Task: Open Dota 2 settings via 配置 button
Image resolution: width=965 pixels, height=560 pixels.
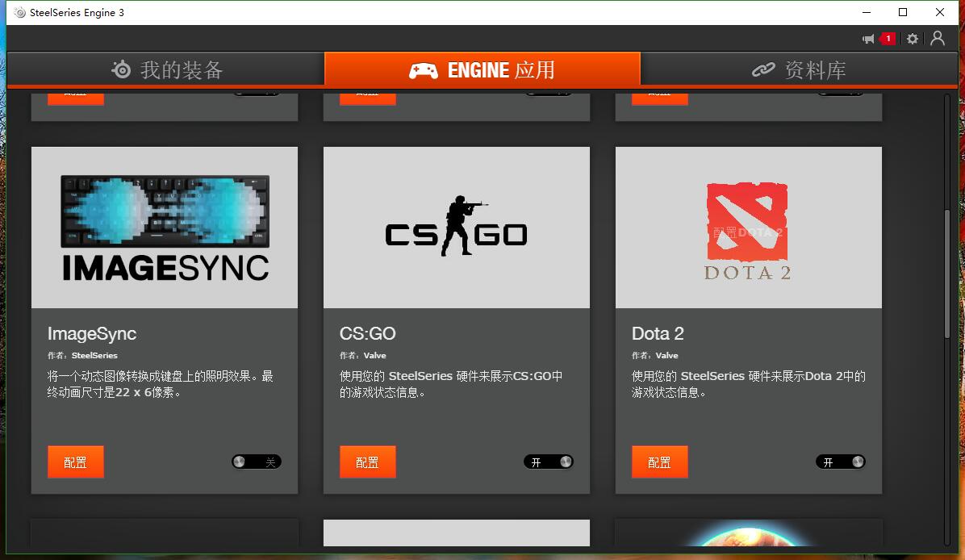Action: tap(659, 462)
